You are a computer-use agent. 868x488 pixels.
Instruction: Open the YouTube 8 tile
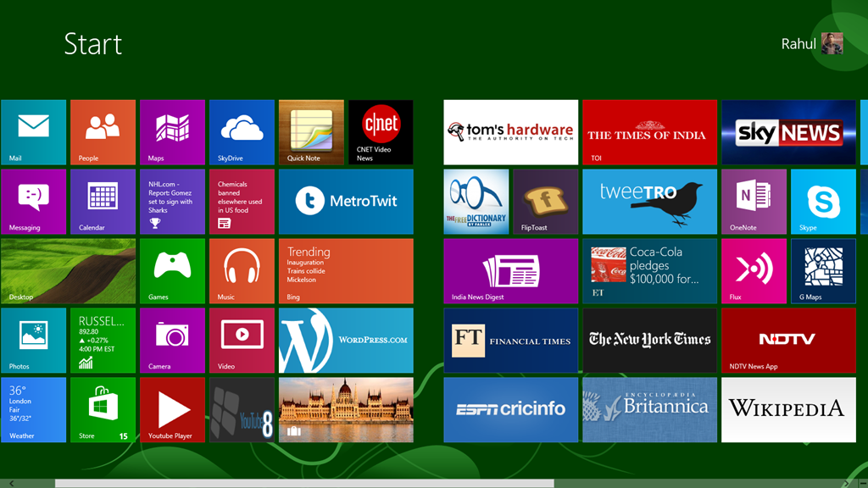click(242, 410)
